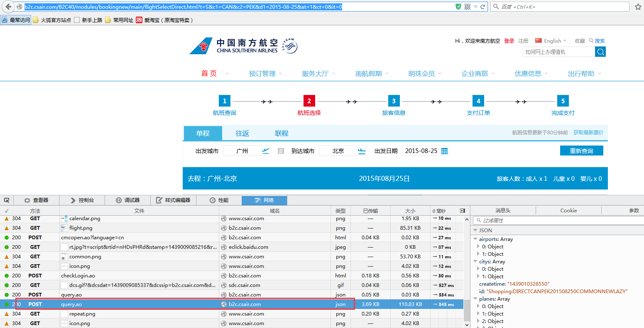The width and height of the screenshot is (644, 328).
Task: Collapse the airports: Array node
Action: [x=475, y=239]
